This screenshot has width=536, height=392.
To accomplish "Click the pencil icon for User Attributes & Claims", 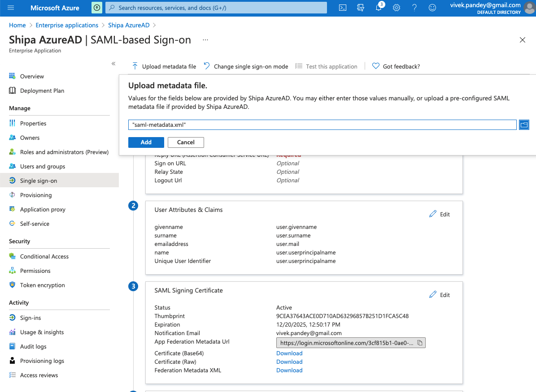I will [x=433, y=214].
